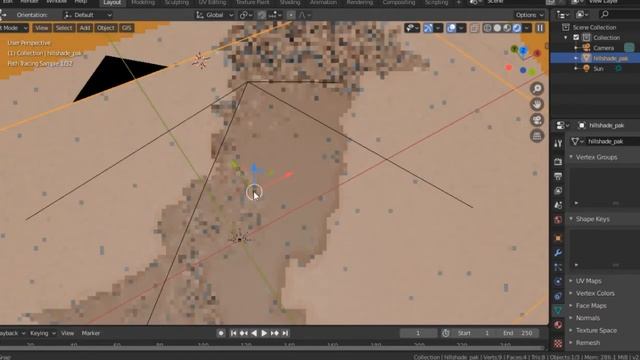This screenshot has width=640, height=360.
Task: Click the timeline auto-keying record button
Action: (x=221, y=333)
